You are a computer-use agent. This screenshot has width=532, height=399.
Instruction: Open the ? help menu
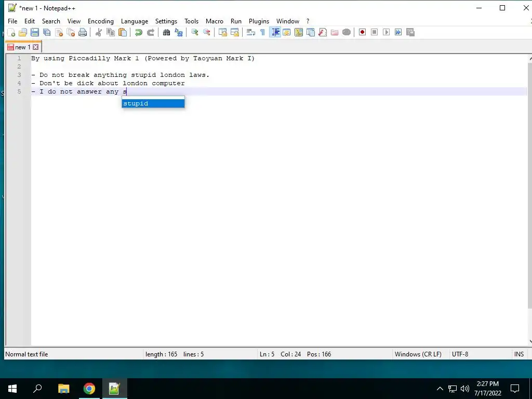coord(308,21)
